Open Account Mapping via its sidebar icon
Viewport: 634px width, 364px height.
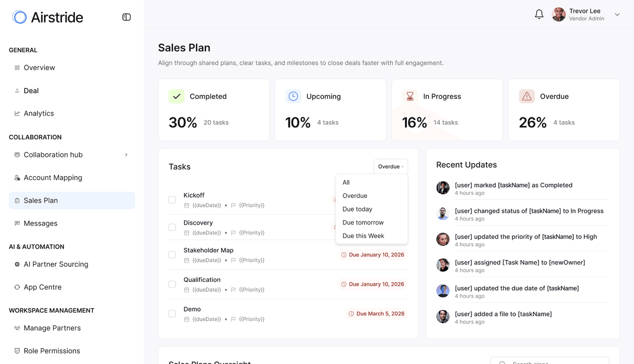[x=17, y=178]
